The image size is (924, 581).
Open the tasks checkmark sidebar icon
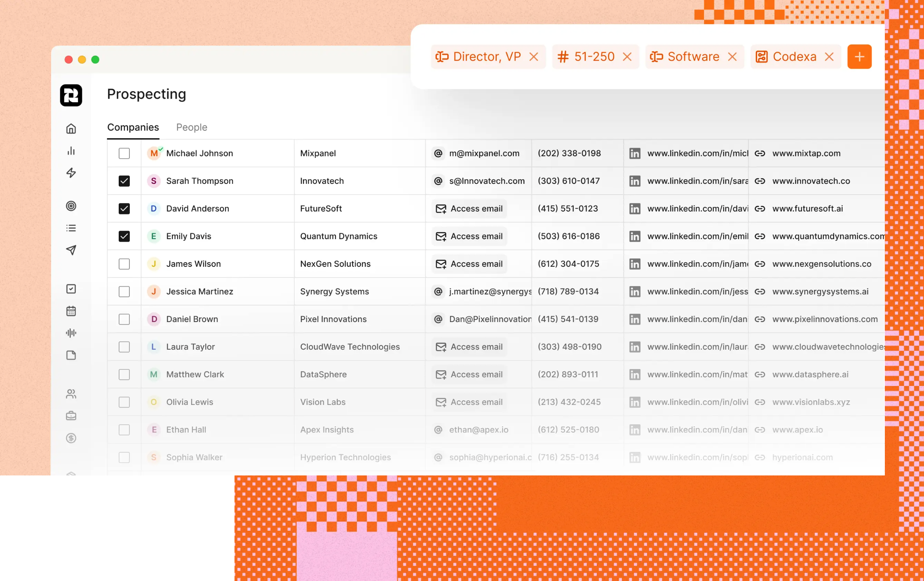(x=71, y=289)
